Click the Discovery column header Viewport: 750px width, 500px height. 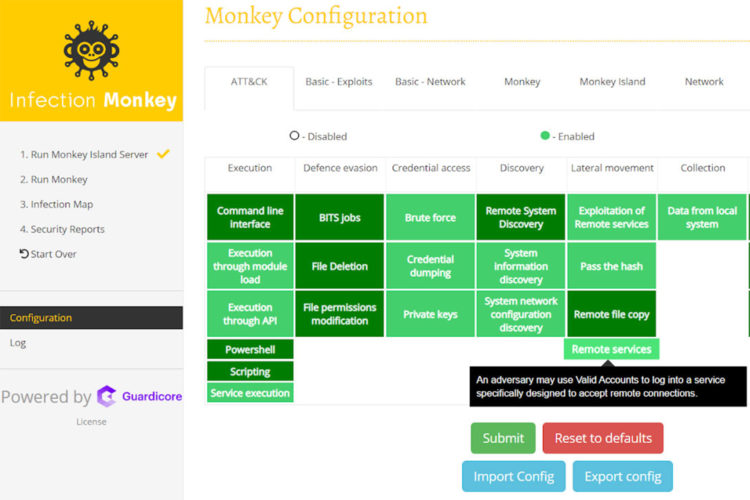pos(522,168)
